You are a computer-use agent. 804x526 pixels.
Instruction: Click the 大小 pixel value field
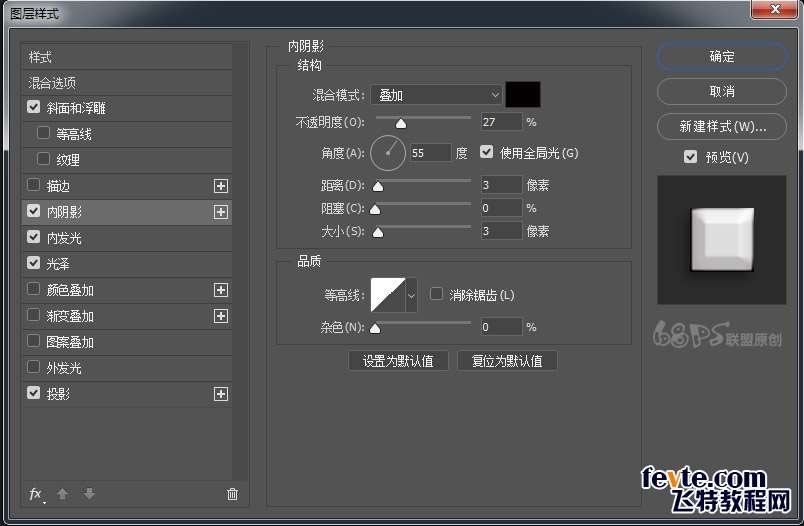click(501, 231)
